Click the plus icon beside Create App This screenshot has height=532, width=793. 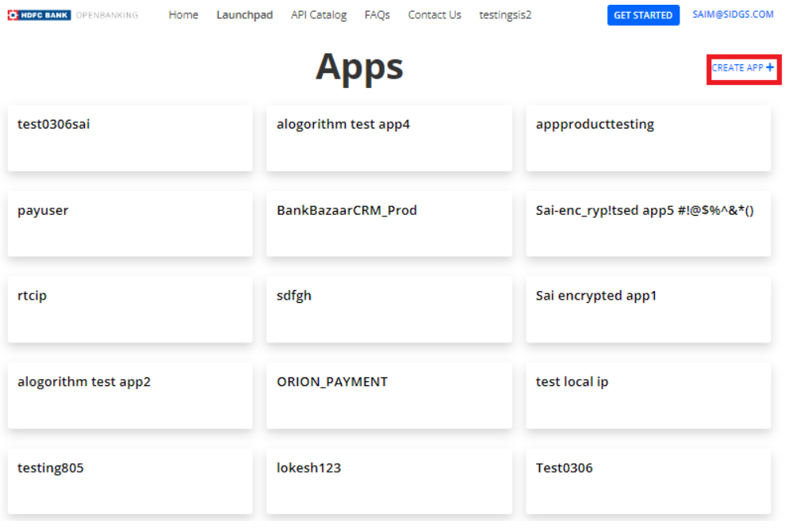(770, 67)
